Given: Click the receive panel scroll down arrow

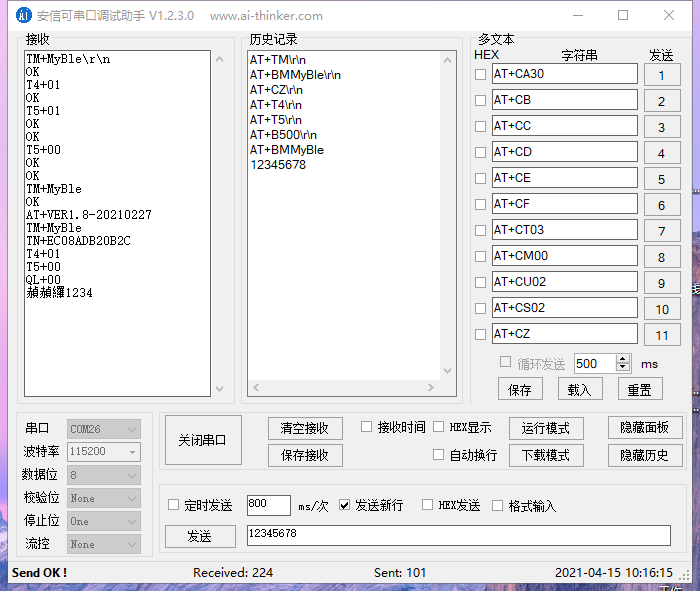Looking at the screenshot, I should (220, 388).
